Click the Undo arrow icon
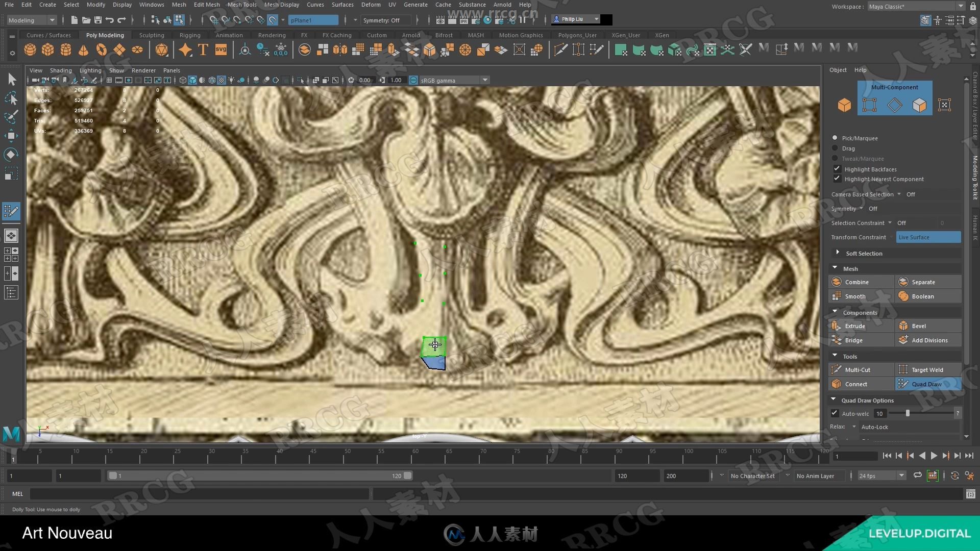 point(110,20)
